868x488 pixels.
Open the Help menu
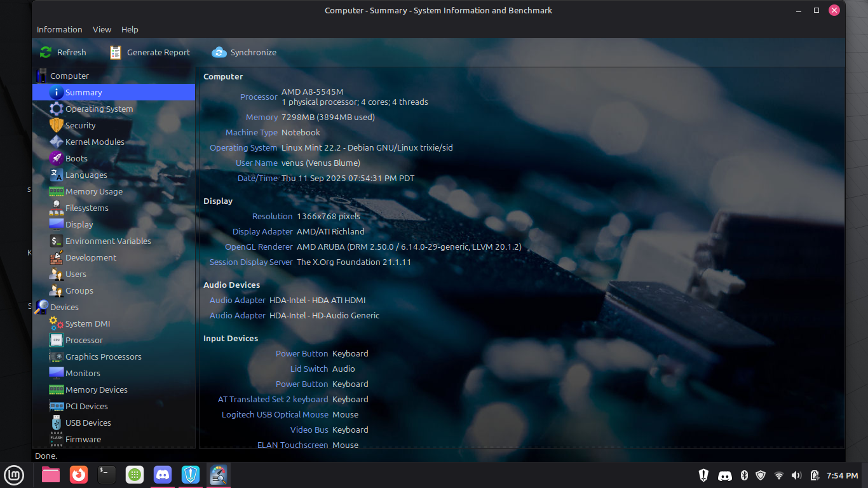(130, 29)
